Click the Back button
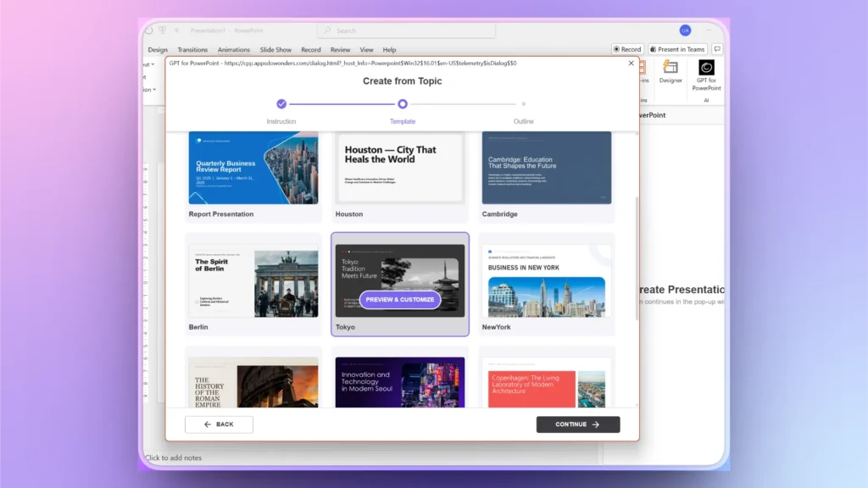 220,424
